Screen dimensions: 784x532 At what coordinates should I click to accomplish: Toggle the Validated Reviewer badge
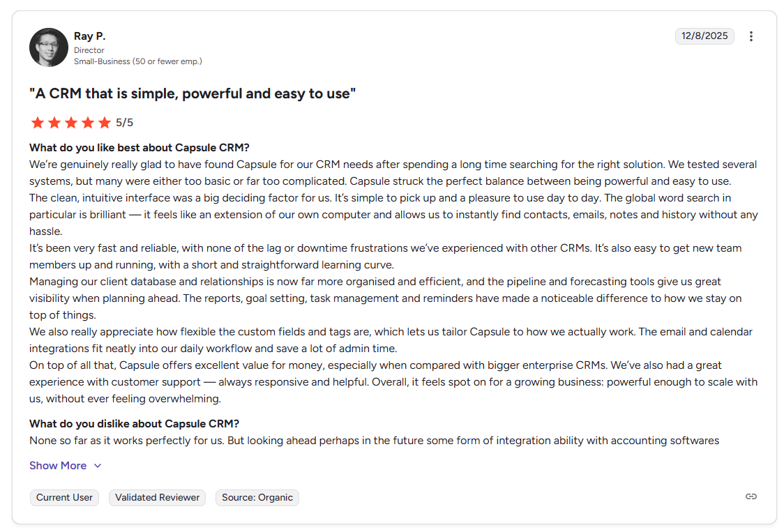pyautogui.click(x=157, y=498)
